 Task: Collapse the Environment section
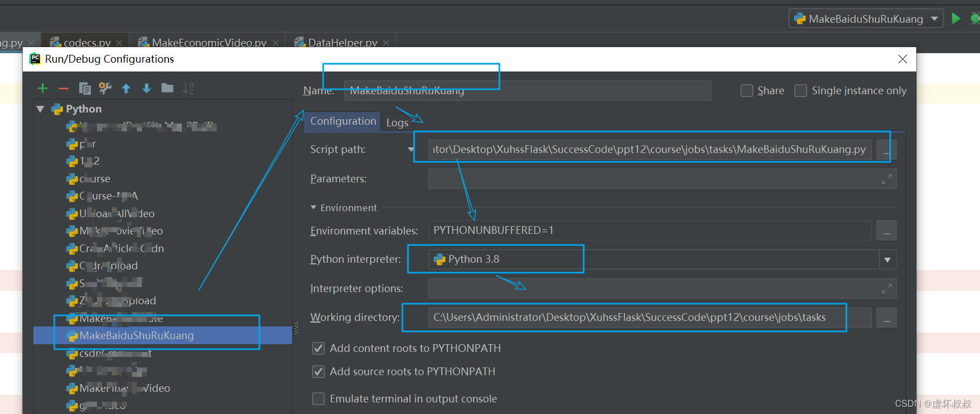(x=314, y=208)
